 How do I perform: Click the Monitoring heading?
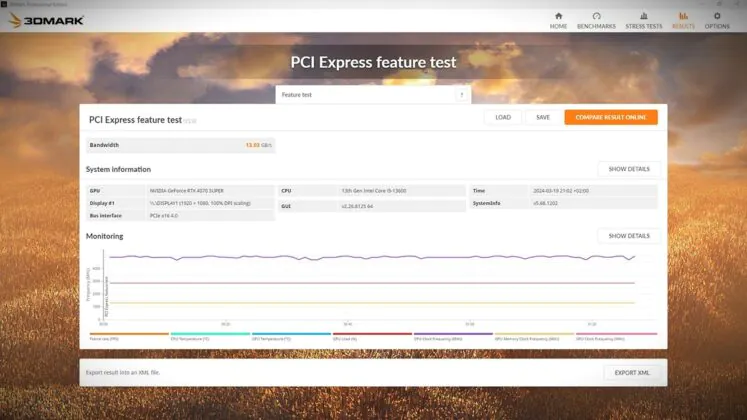[x=104, y=236]
